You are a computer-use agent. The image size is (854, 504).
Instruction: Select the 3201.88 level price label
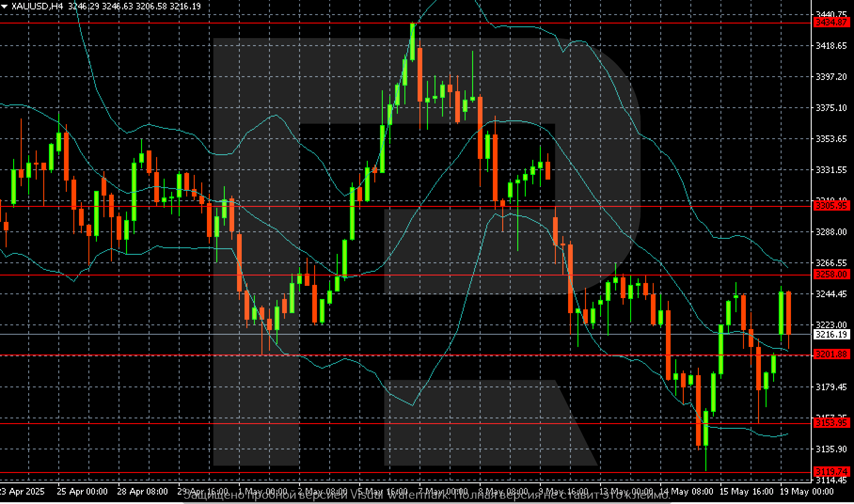(831, 354)
